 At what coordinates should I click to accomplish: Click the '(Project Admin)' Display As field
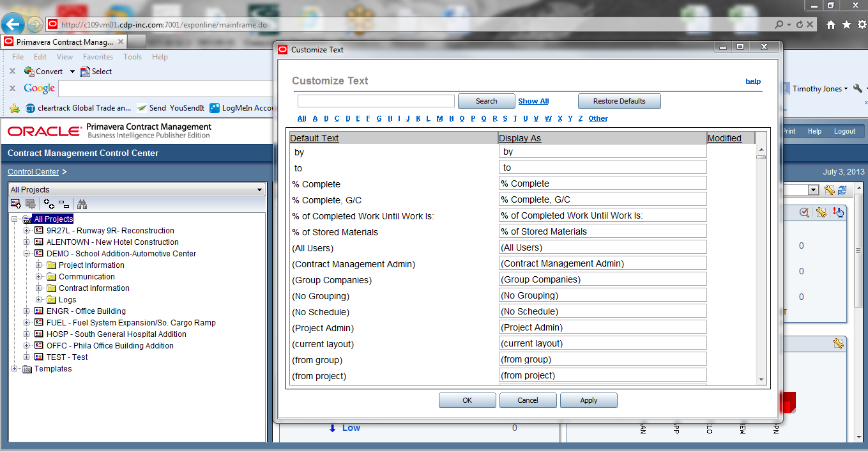point(602,327)
